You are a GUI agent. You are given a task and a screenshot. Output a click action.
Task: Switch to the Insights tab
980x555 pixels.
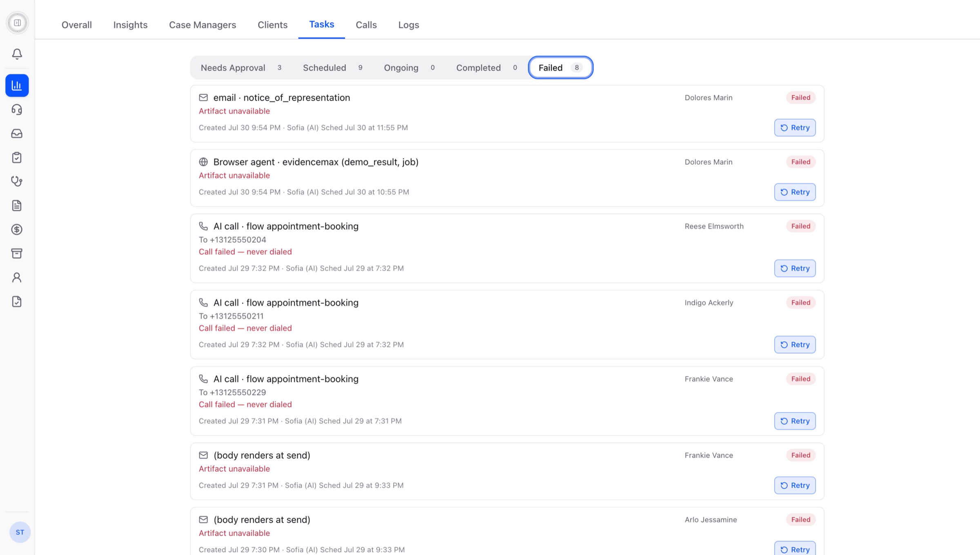[x=130, y=25]
